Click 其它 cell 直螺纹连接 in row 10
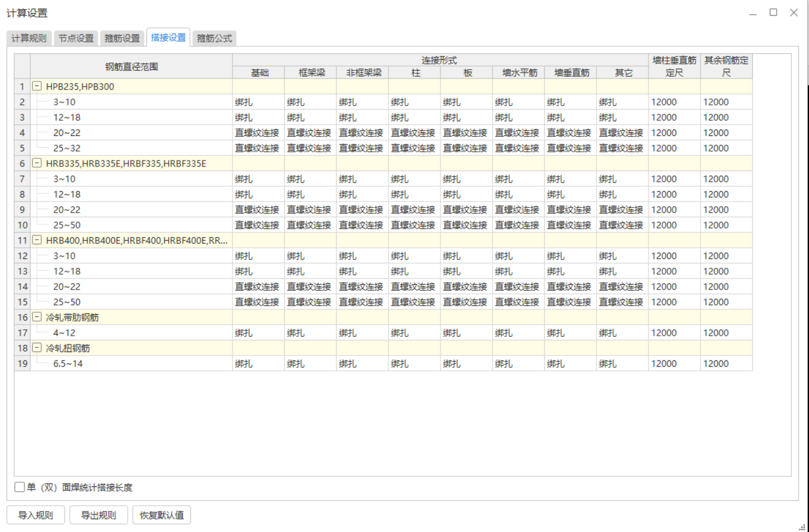This screenshot has width=809, height=532. click(x=623, y=225)
